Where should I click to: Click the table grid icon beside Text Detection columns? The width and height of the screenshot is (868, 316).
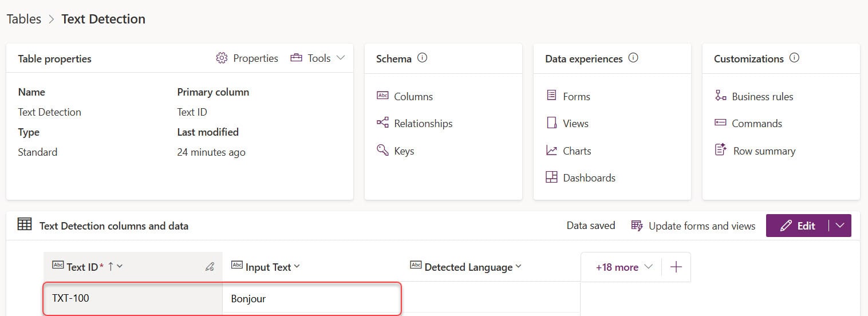[x=25, y=224]
